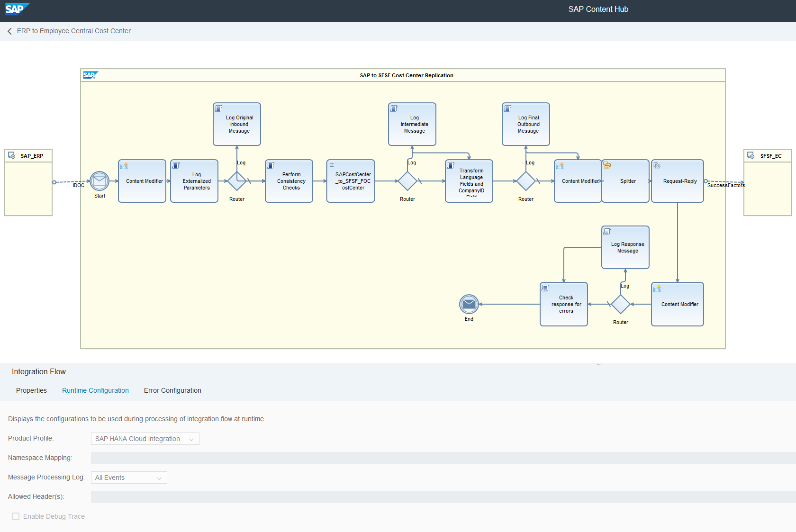Select the Log Intermediate Message step

tap(412, 124)
